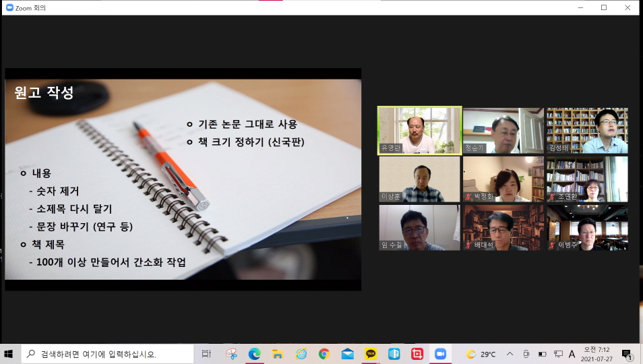Open the Mail app in the taskbar
The width and height of the screenshot is (643, 364).
(347, 354)
